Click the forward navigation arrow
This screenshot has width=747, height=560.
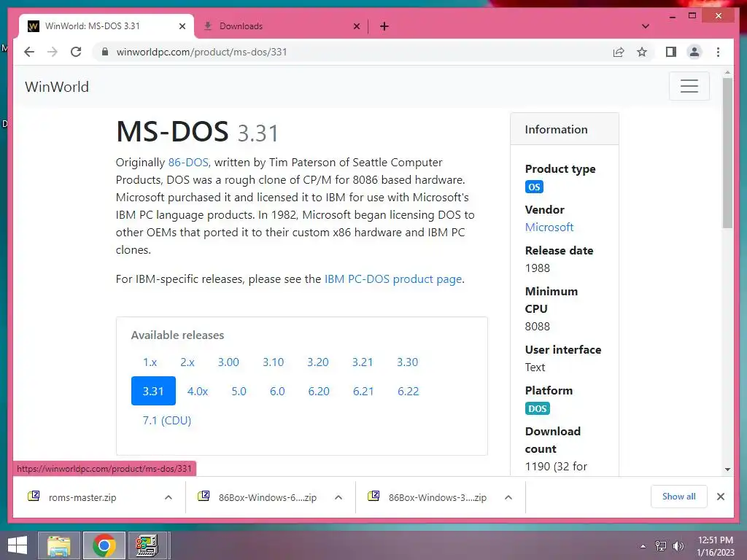(53, 52)
